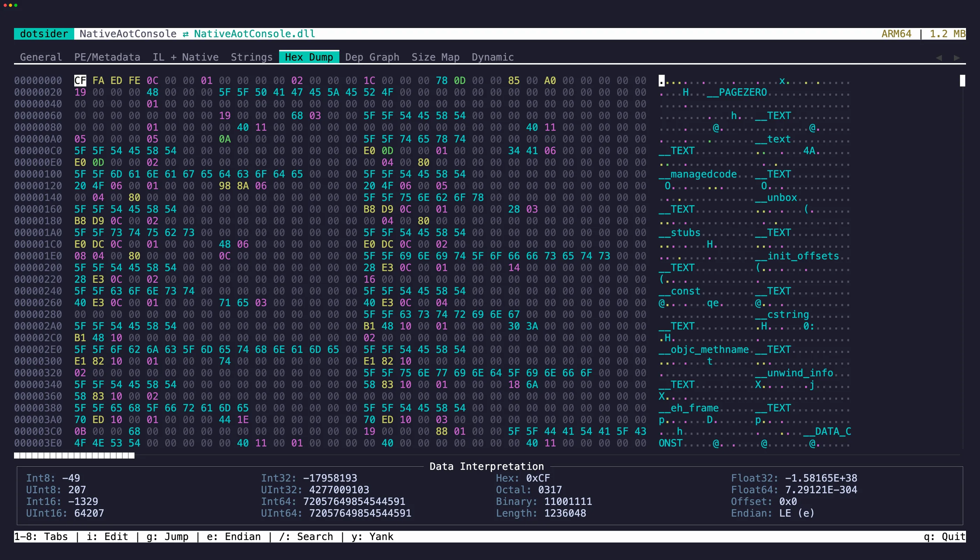Image resolution: width=980 pixels, height=560 pixels.
Task: Click the /: Search shortcut
Action: coord(306,537)
